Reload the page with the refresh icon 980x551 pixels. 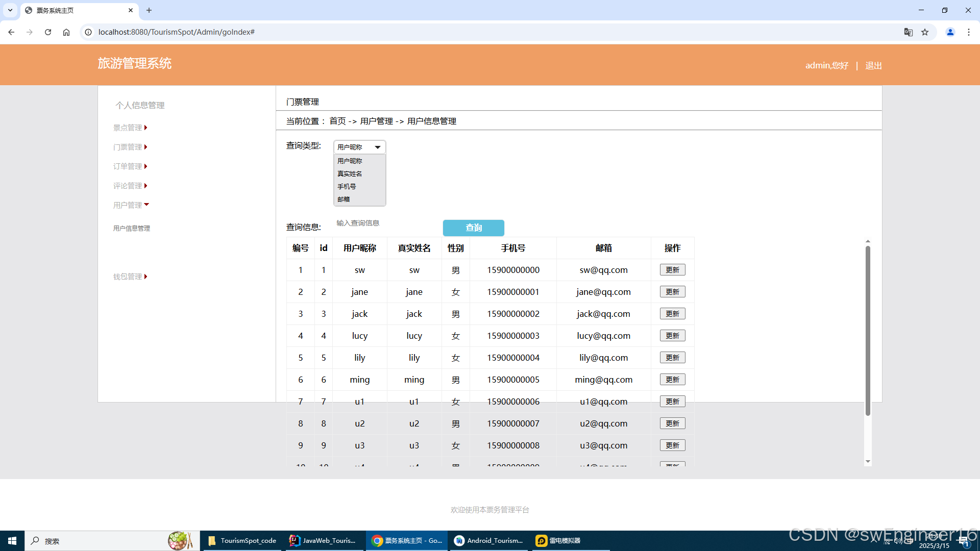[48, 32]
